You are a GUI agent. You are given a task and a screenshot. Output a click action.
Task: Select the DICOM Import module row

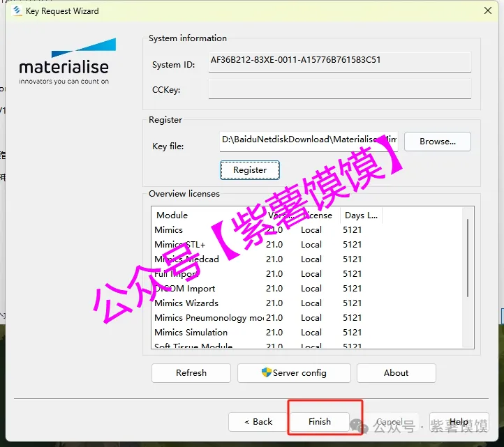click(x=185, y=289)
